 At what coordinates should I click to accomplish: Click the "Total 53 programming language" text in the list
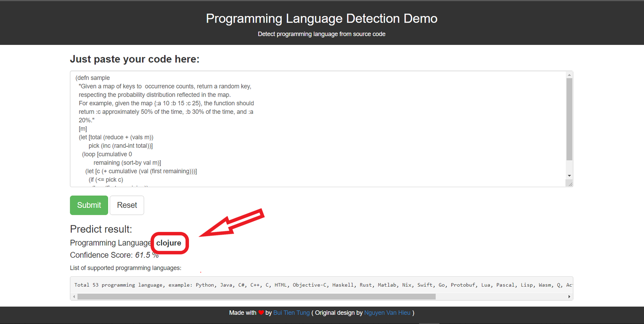(x=118, y=285)
